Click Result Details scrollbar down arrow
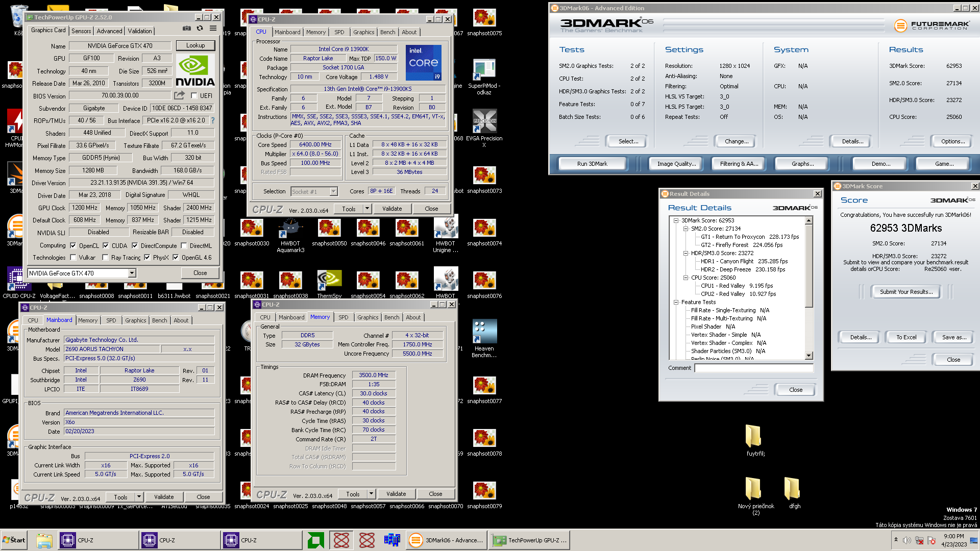The width and height of the screenshot is (980, 551). tap(808, 356)
